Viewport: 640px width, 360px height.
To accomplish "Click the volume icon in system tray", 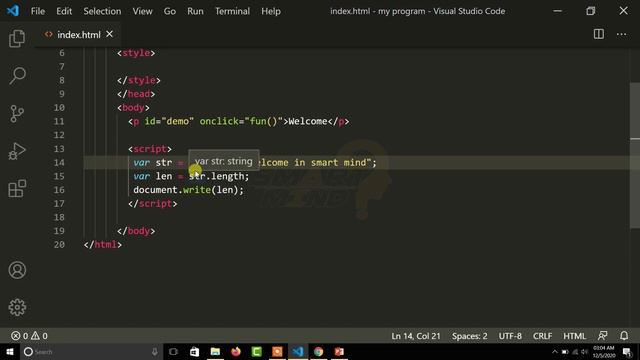I will (584, 351).
